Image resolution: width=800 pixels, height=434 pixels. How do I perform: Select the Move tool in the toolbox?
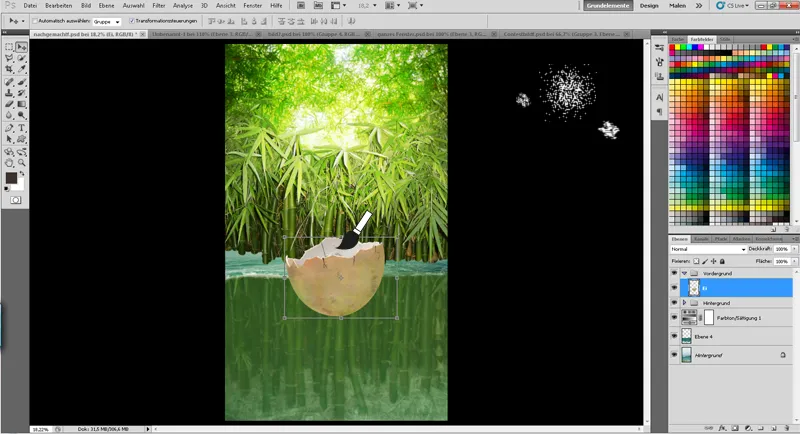[21, 47]
